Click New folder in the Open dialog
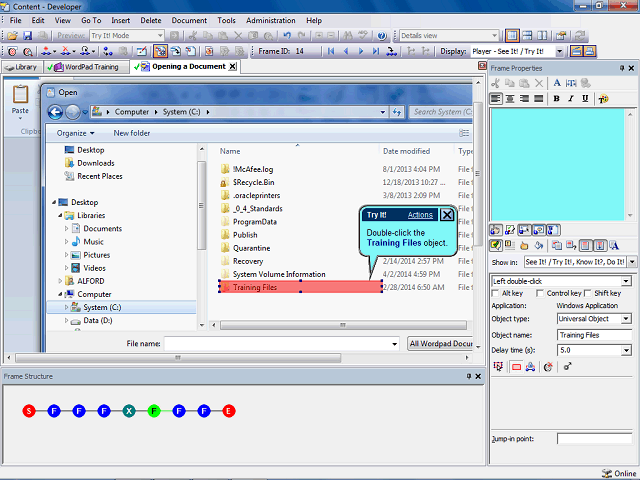The width and height of the screenshot is (640, 480). tap(131, 133)
